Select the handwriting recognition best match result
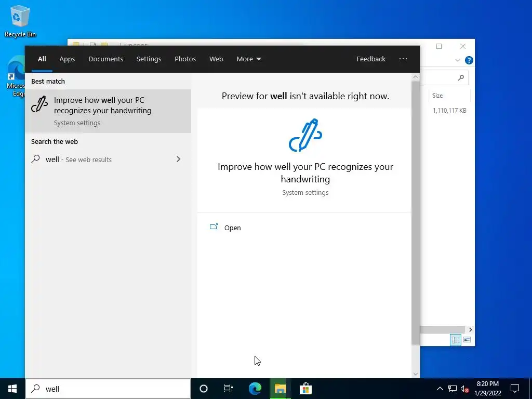This screenshot has width=532, height=399. [108, 111]
